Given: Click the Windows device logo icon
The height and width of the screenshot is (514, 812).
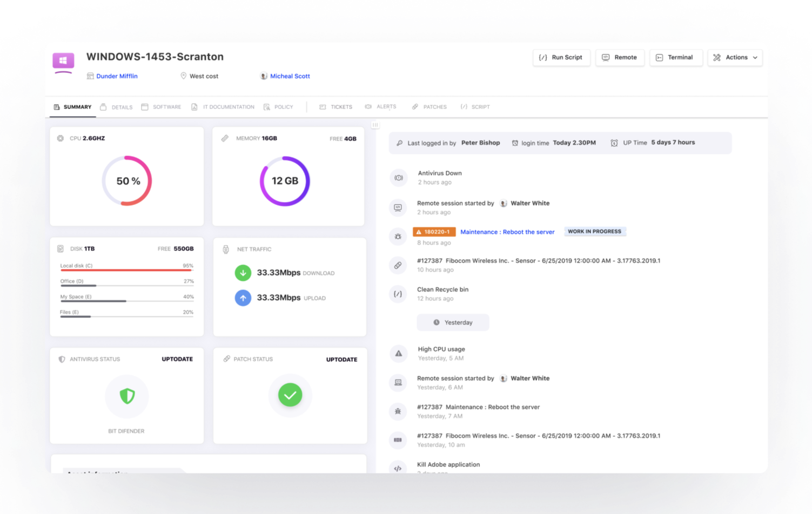Looking at the screenshot, I should [x=63, y=60].
